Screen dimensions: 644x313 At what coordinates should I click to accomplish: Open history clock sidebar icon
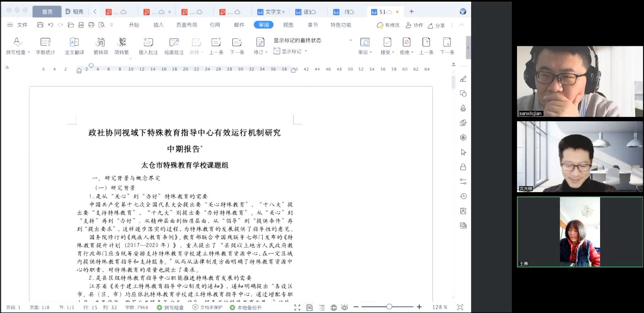(463, 196)
